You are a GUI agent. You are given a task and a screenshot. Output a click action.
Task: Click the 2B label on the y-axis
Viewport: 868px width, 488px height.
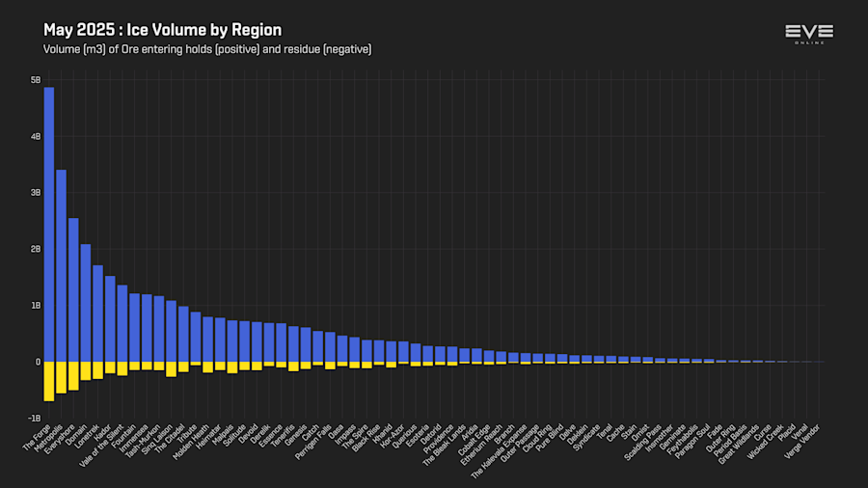(36, 250)
